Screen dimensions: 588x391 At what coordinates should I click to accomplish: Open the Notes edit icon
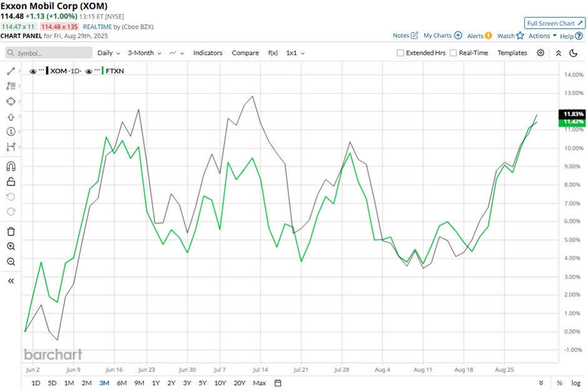[x=414, y=35]
